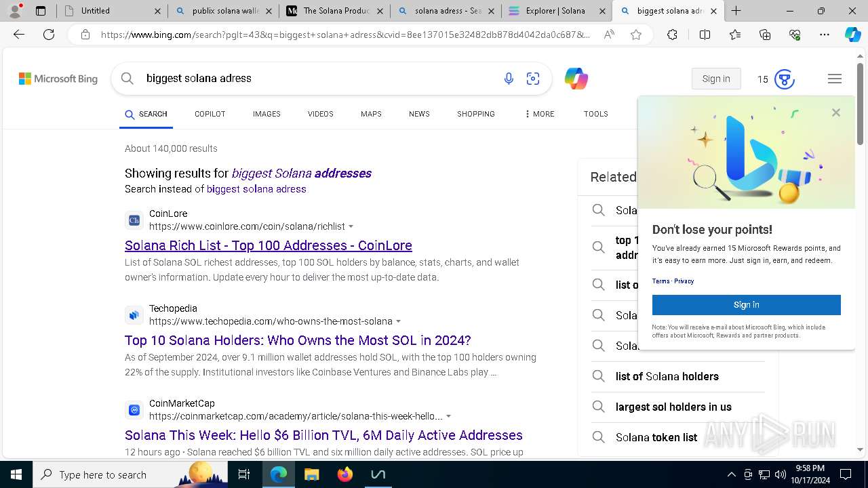The width and height of the screenshot is (868, 488).
Task: Open Settings and more menu
Action: point(825,35)
